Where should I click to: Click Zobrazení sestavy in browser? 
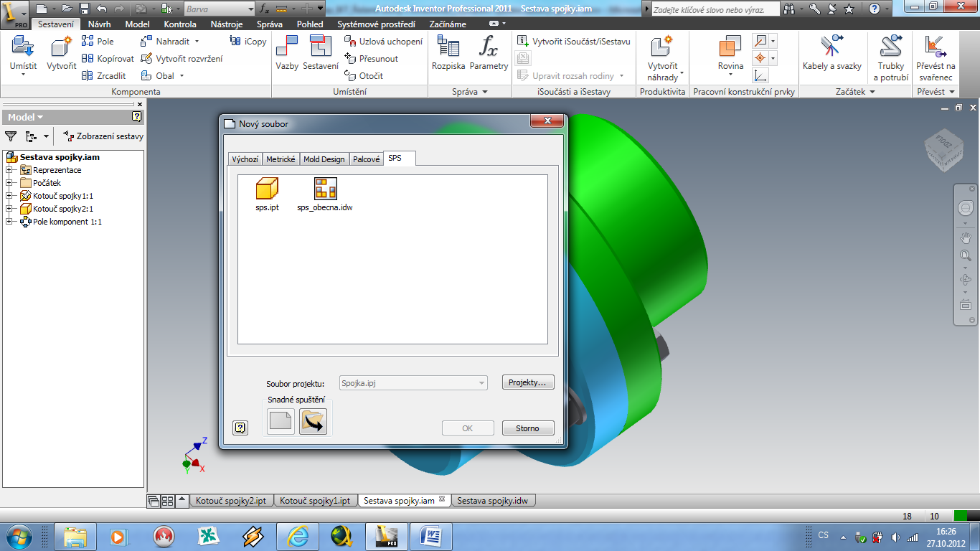click(103, 136)
